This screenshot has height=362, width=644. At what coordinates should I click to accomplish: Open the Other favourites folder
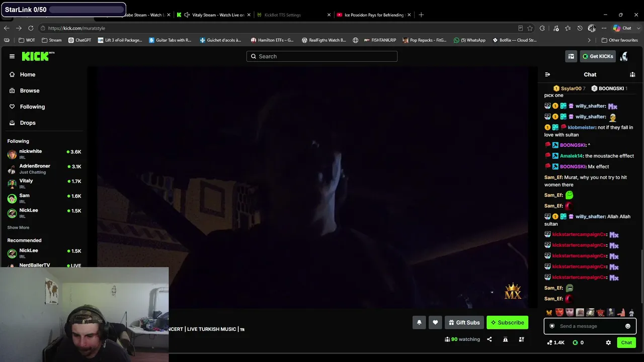click(619, 40)
